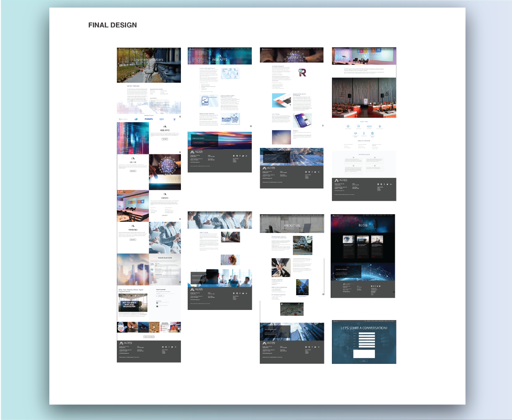512x420 pixels.
Task: Click the Submit button on contact form
Action: [x=364, y=361]
